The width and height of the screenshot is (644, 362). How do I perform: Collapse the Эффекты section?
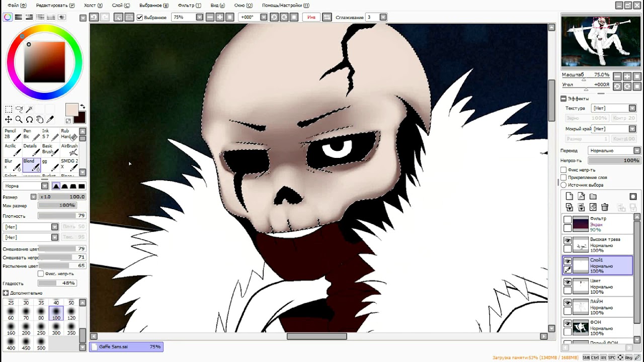[x=563, y=99]
